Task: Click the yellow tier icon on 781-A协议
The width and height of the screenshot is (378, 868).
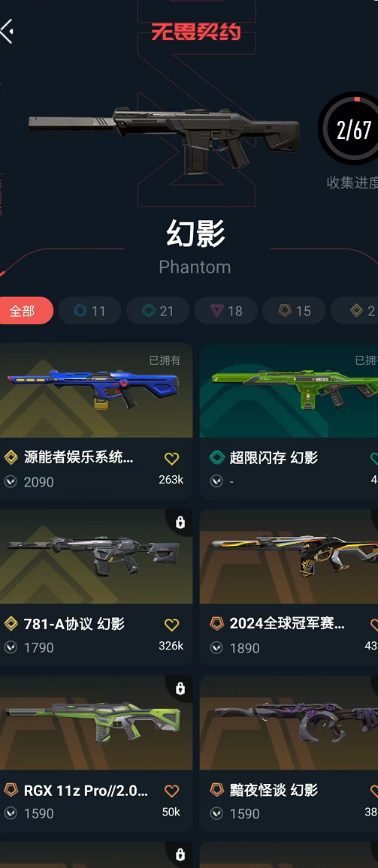Action: [11, 625]
